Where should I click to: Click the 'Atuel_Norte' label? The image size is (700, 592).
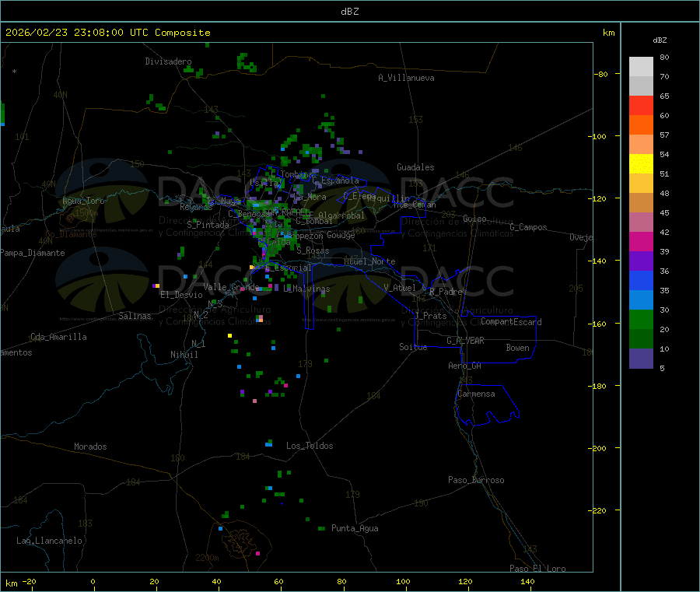369,261
